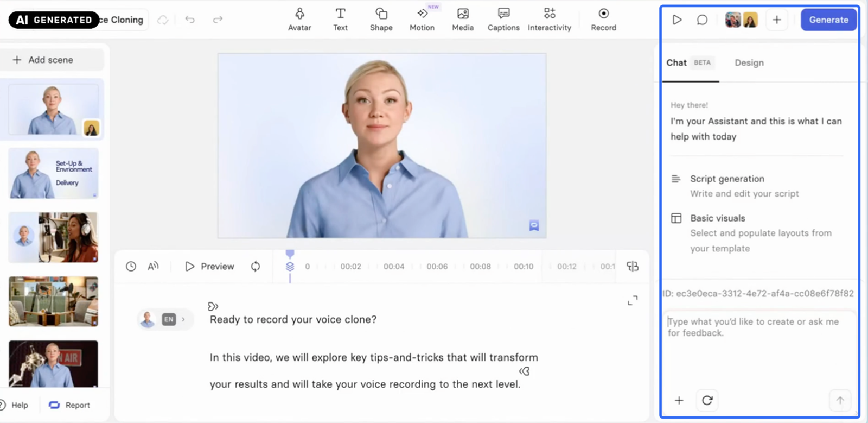The height and width of the screenshot is (423, 868).
Task: Open the Media library
Action: point(463,20)
